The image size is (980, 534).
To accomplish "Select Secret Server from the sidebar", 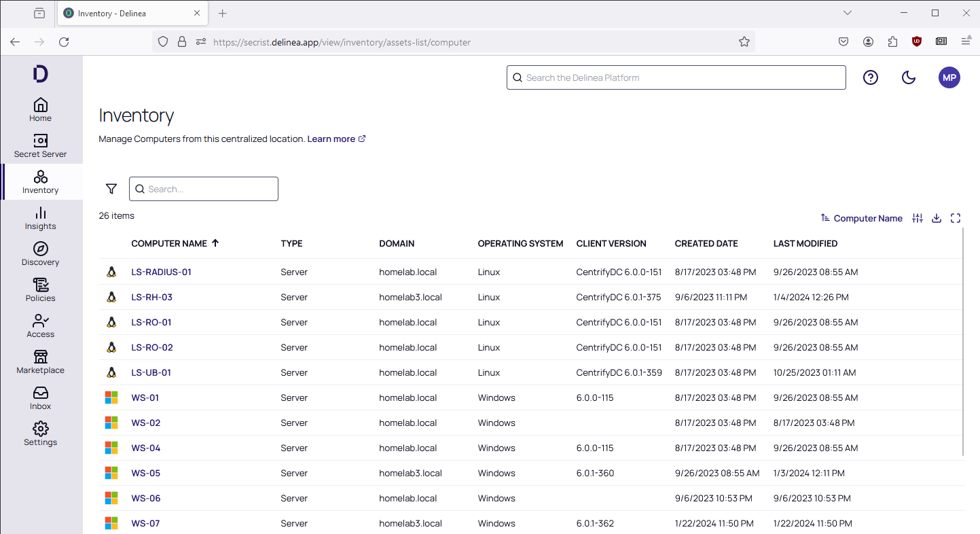I will tap(40, 145).
